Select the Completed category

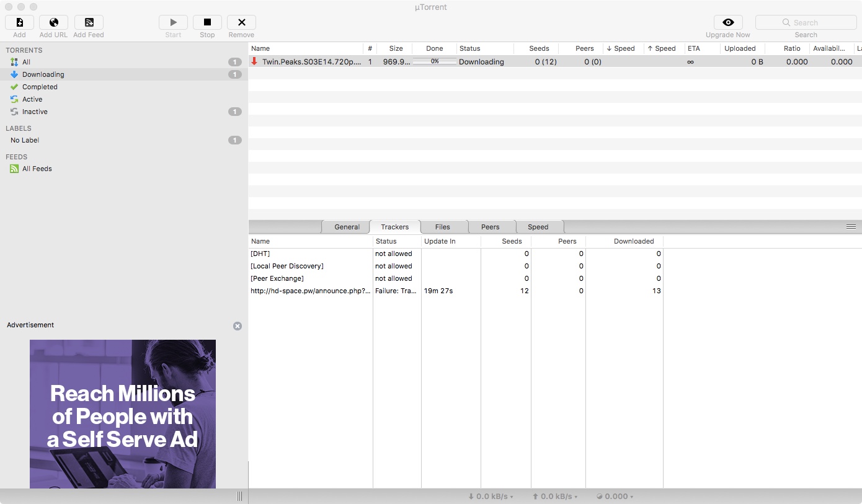click(x=124, y=87)
